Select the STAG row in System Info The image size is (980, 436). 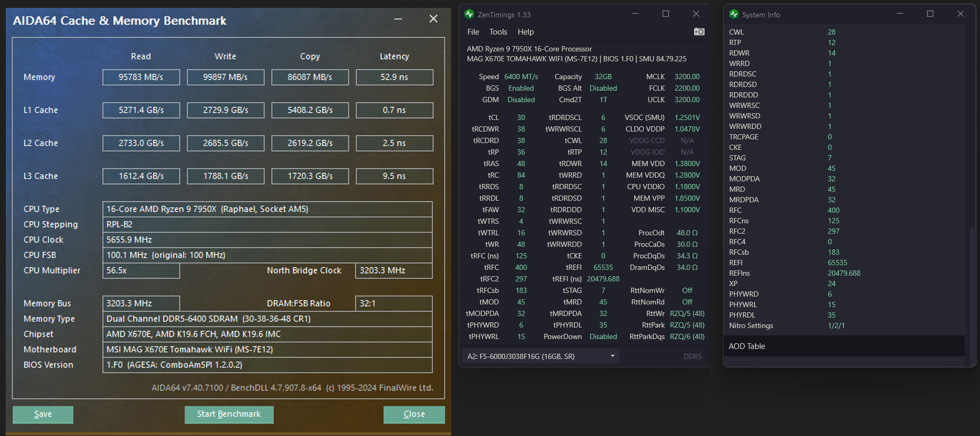[844, 158]
